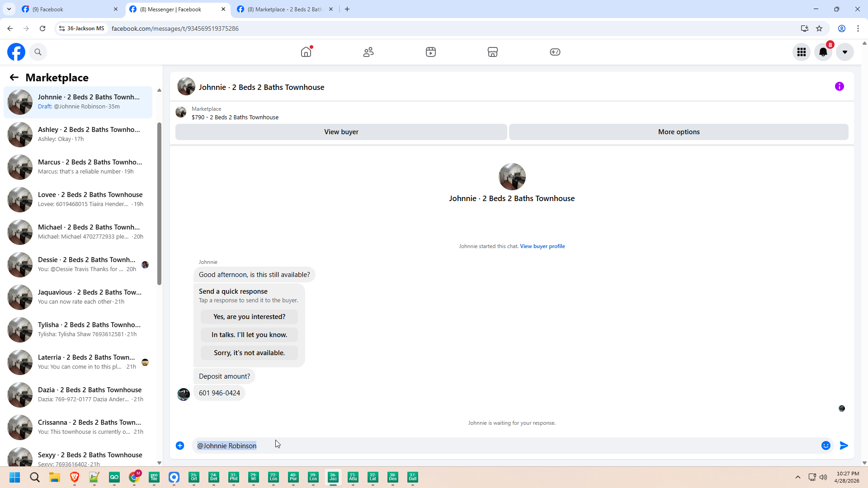Viewport: 868px width, 488px height.
Task: Click the purple conversation info icon
Action: [x=840, y=86]
